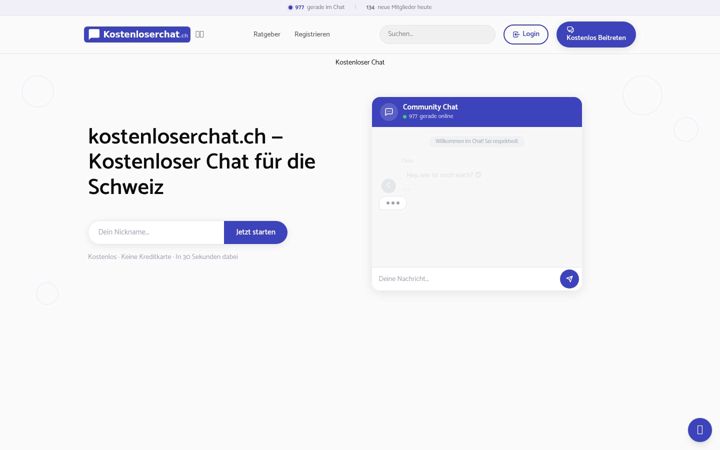Click the Login button
The height and width of the screenshot is (450, 720).
[x=526, y=34]
